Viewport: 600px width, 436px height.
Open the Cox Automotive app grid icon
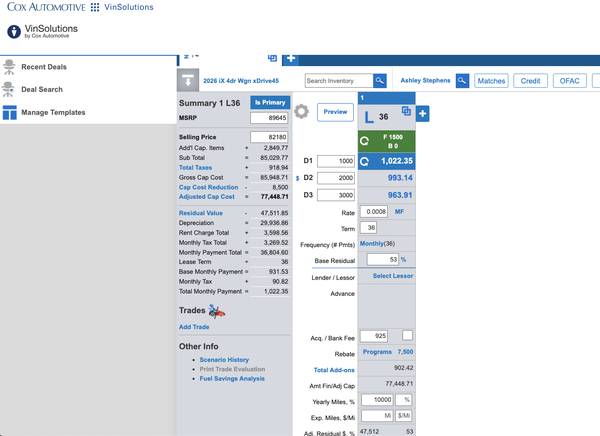[95, 7]
